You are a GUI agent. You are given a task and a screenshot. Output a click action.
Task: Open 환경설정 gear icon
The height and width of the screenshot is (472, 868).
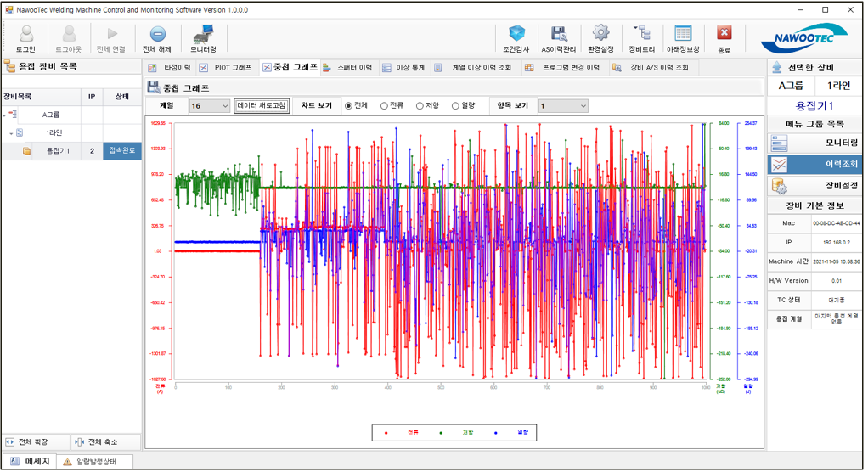[x=600, y=33]
